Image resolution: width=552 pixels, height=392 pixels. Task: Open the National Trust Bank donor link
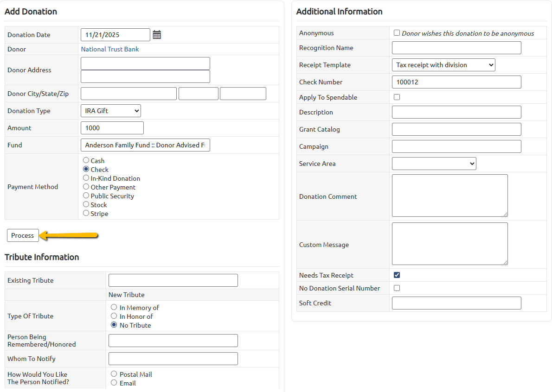[x=110, y=49]
